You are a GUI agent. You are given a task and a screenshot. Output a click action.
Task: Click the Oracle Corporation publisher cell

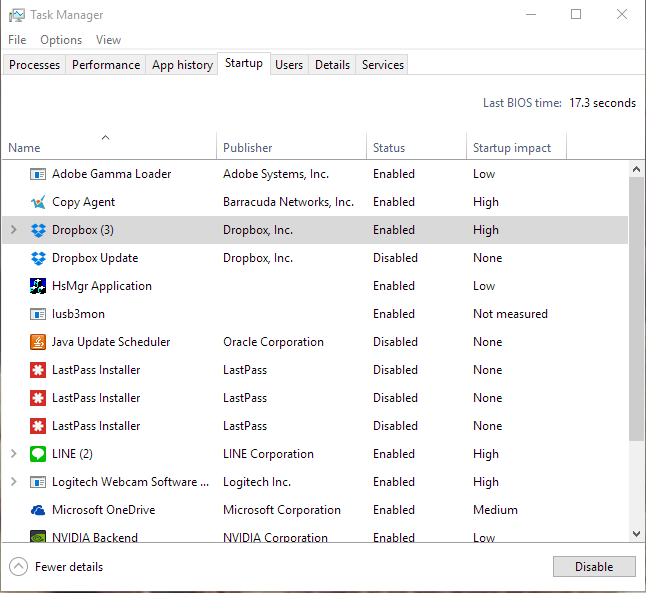[273, 342]
